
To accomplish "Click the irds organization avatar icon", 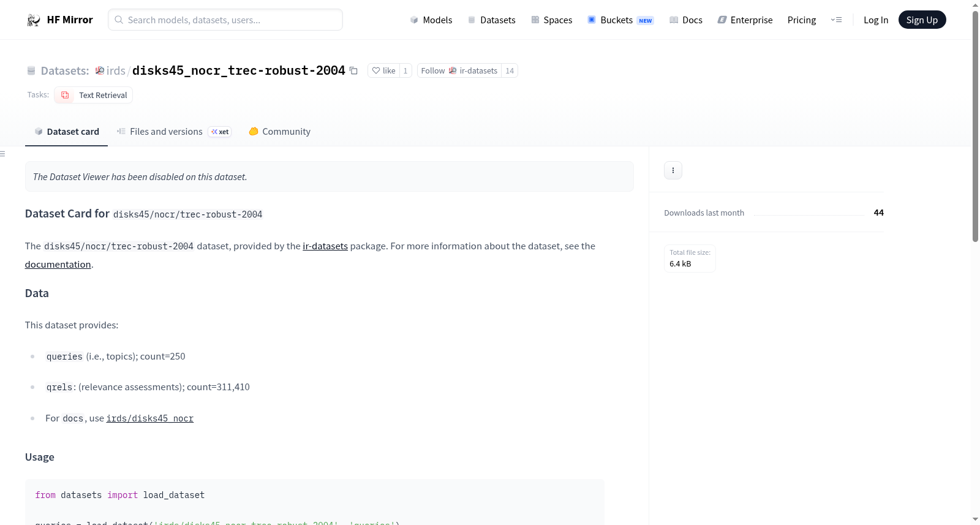I will (x=100, y=70).
